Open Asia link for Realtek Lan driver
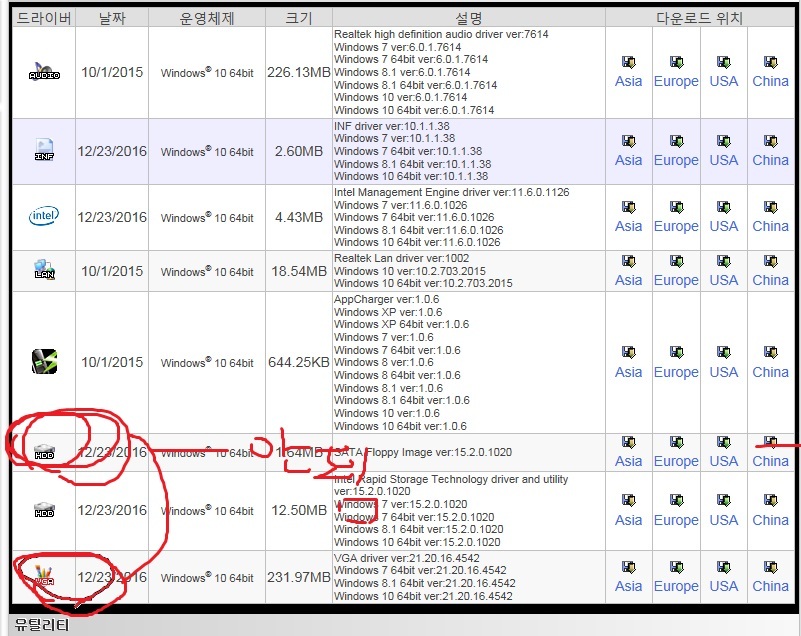 point(628,280)
